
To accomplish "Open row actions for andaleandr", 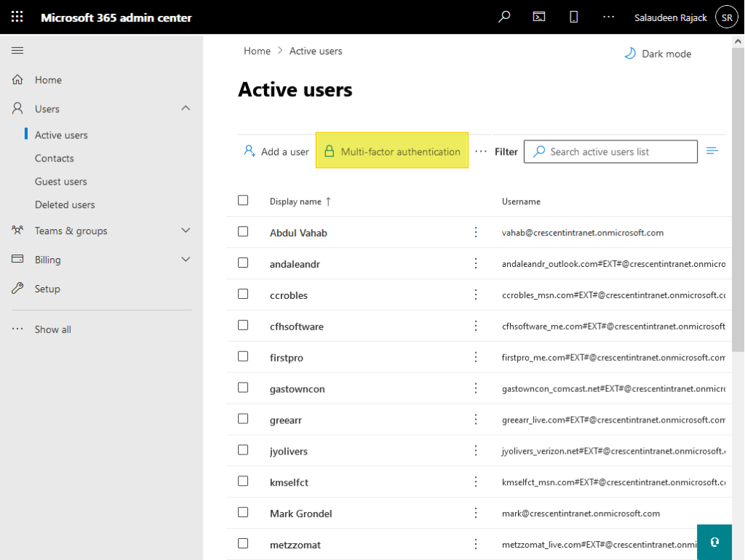I will click(476, 263).
